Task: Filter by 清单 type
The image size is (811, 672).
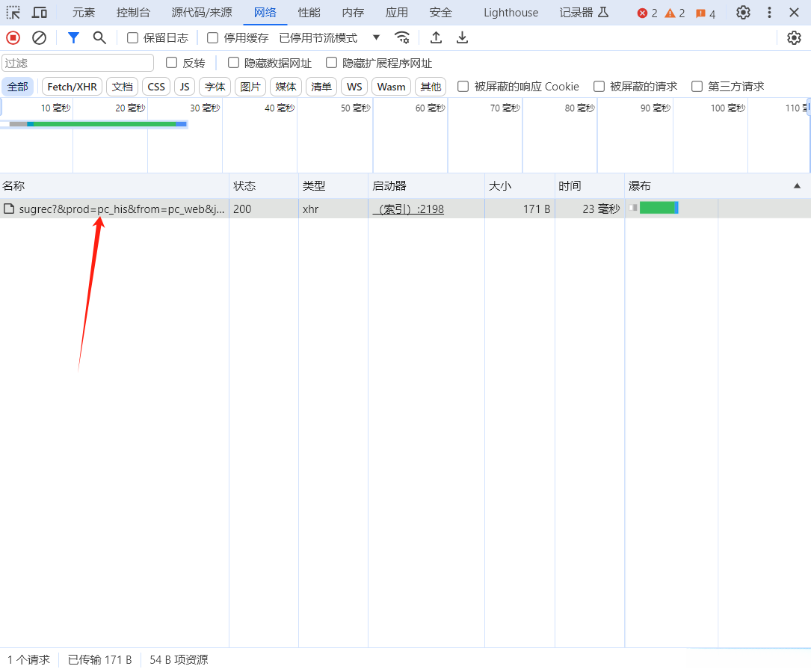Action: (321, 87)
